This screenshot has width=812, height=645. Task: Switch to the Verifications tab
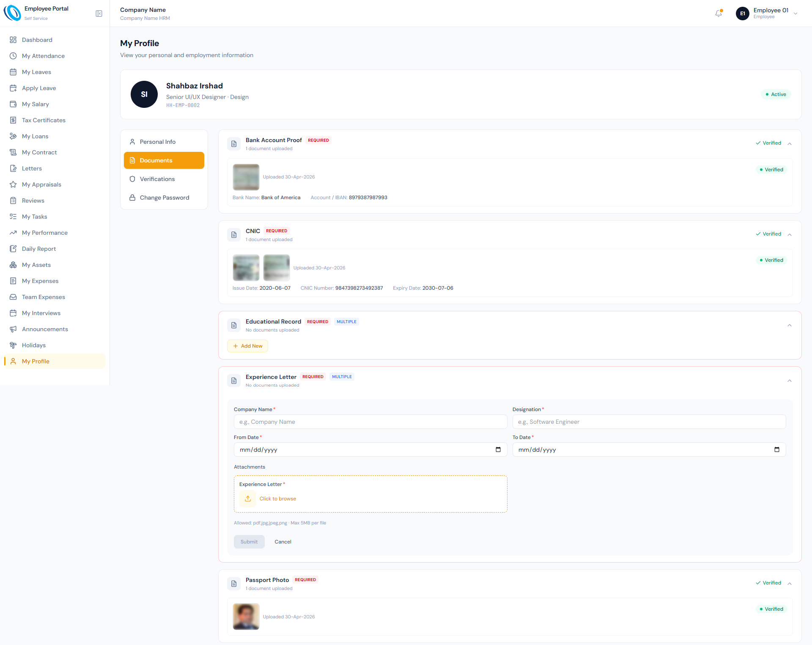[164, 179]
